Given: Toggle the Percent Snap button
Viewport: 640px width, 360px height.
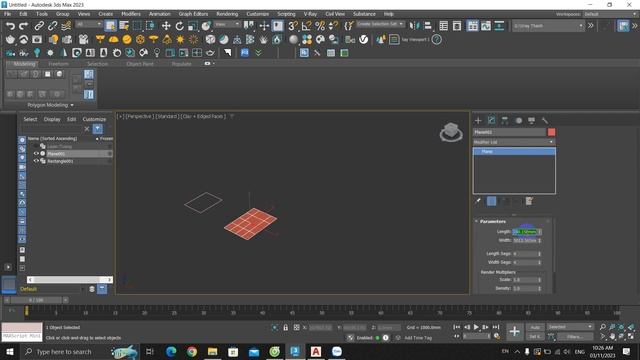Looking at the screenshot, I should coord(320,26).
